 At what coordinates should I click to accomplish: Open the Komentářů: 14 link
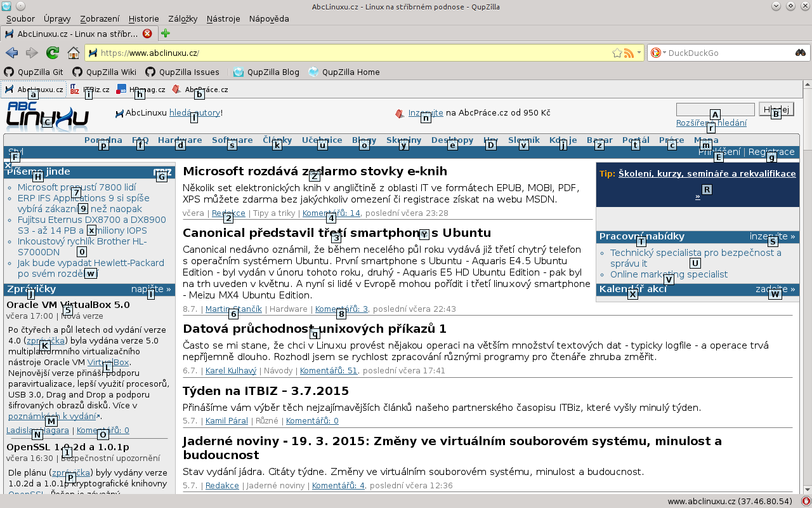click(x=331, y=213)
